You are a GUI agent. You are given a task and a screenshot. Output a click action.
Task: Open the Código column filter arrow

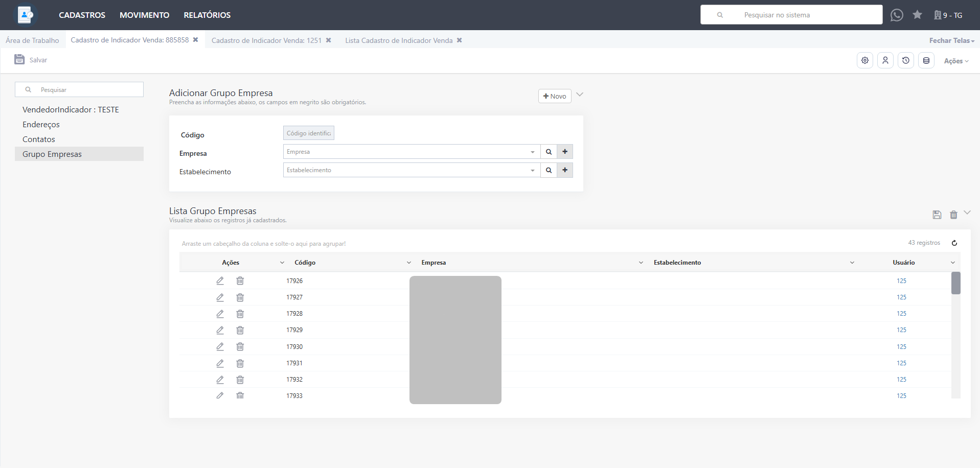tap(409, 263)
